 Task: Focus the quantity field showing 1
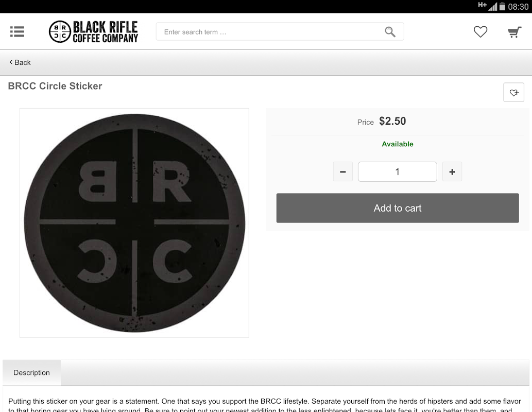(x=397, y=171)
